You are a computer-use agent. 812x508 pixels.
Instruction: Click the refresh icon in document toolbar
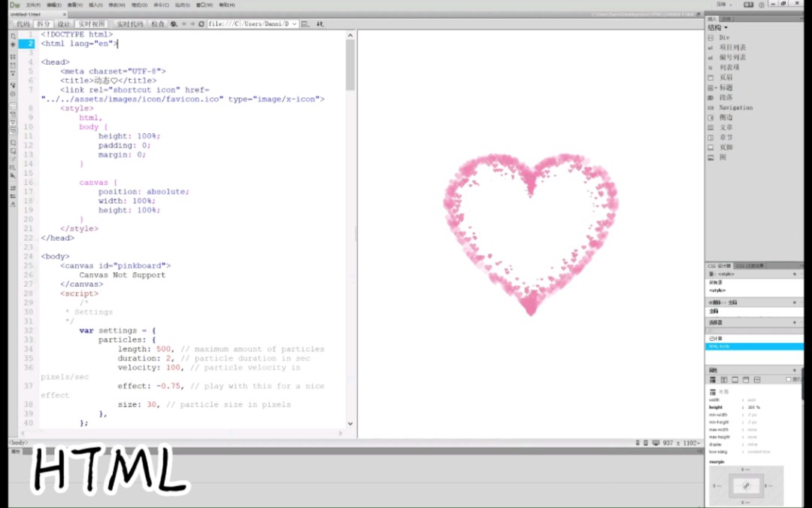click(201, 24)
